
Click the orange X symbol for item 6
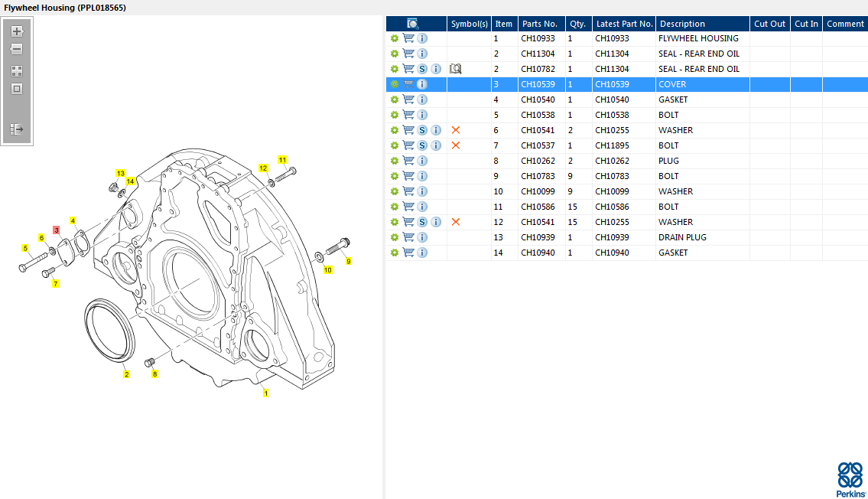tap(456, 130)
